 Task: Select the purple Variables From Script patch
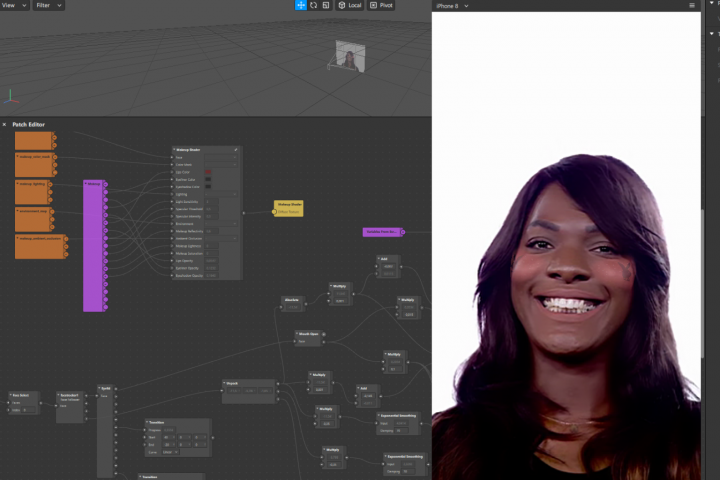tap(382, 232)
